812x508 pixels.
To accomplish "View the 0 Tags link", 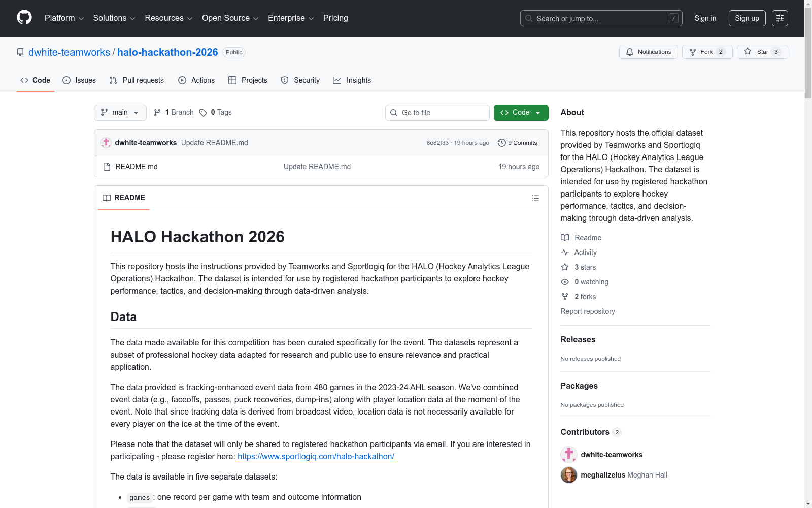I will (216, 113).
